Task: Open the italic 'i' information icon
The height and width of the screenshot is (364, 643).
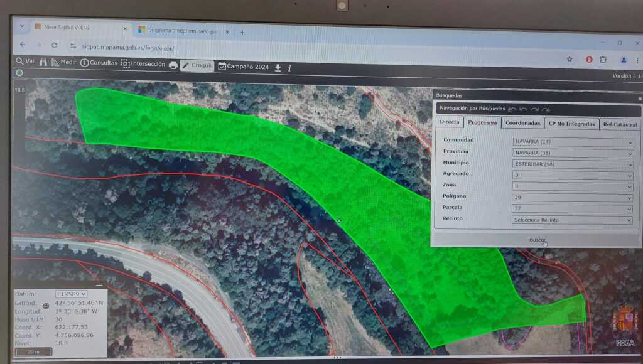Action: coord(289,68)
